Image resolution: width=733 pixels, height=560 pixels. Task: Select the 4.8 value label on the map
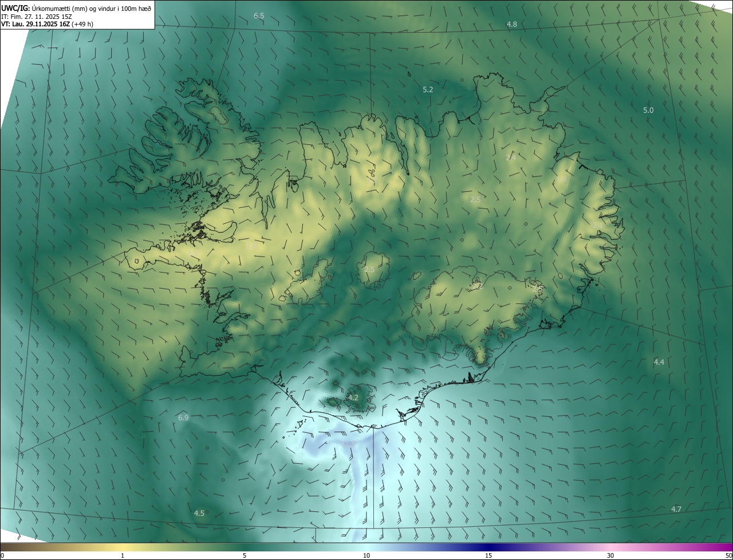pyautogui.click(x=512, y=24)
